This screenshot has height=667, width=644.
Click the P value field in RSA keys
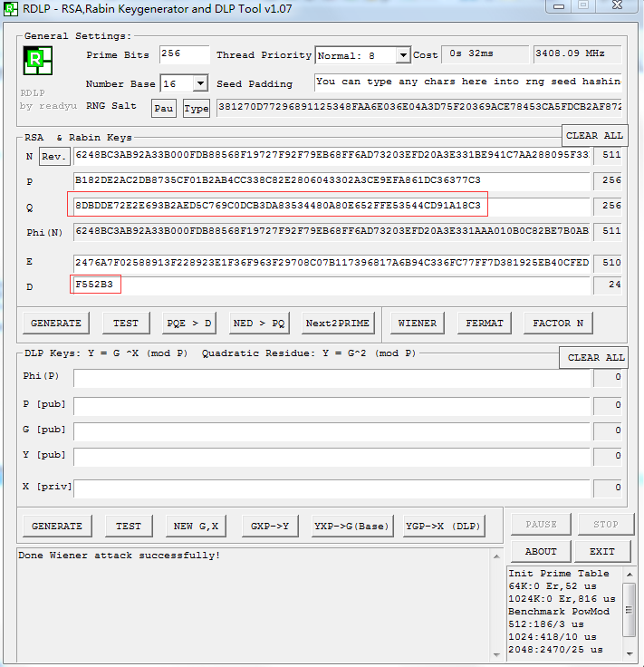[x=332, y=181]
